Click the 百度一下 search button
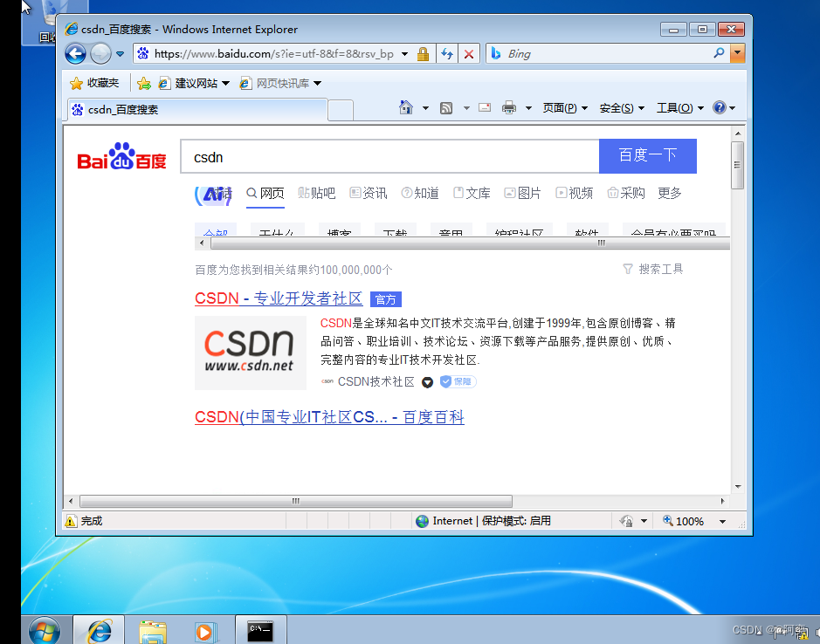Viewport: 820px width, 644px height. point(647,156)
